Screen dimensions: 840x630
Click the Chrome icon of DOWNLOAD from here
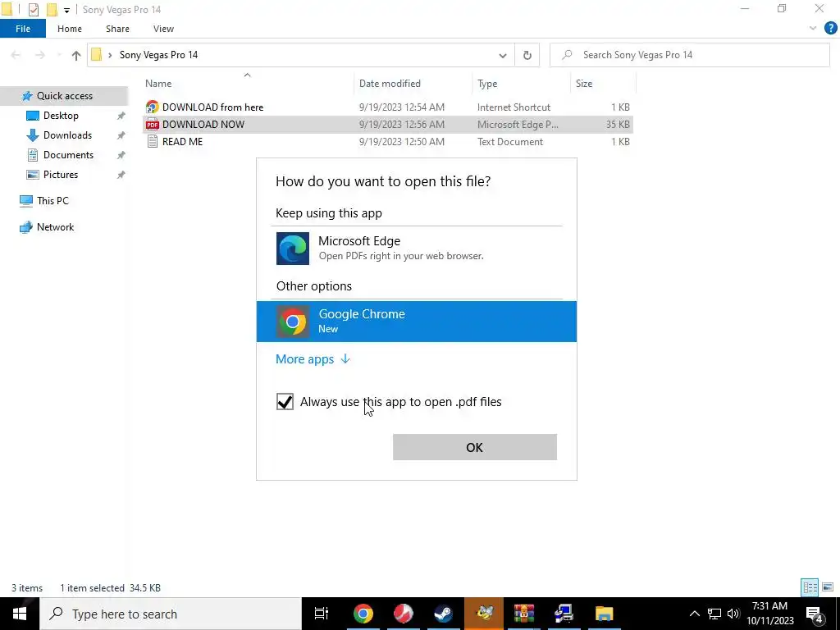(152, 107)
